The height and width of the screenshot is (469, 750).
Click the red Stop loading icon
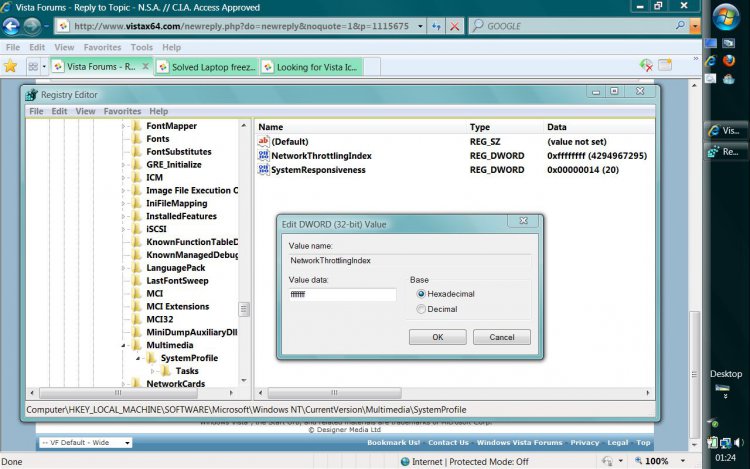point(454,26)
